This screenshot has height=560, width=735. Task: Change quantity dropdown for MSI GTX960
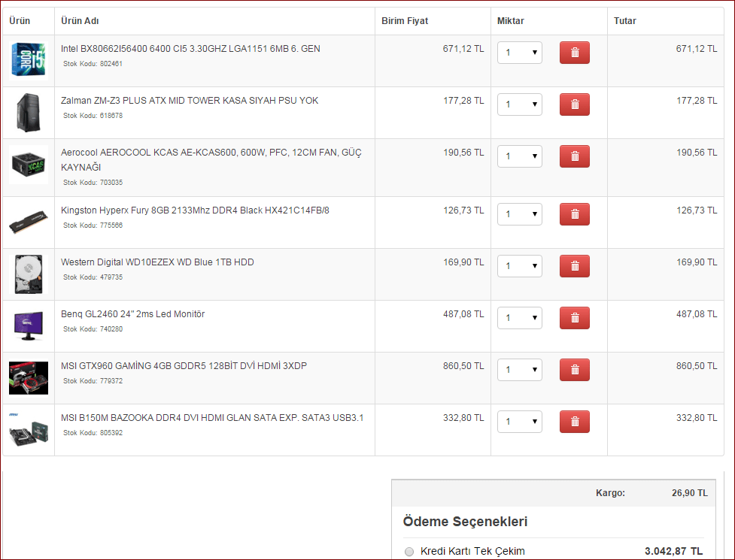pyautogui.click(x=520, y=370)
